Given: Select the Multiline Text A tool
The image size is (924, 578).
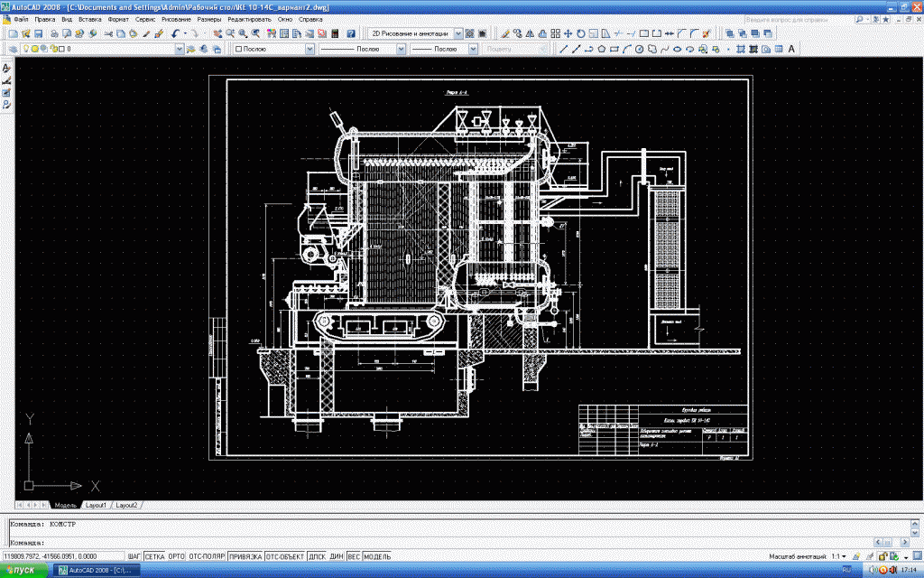Looking at the screenshot, I should [791, 49].
